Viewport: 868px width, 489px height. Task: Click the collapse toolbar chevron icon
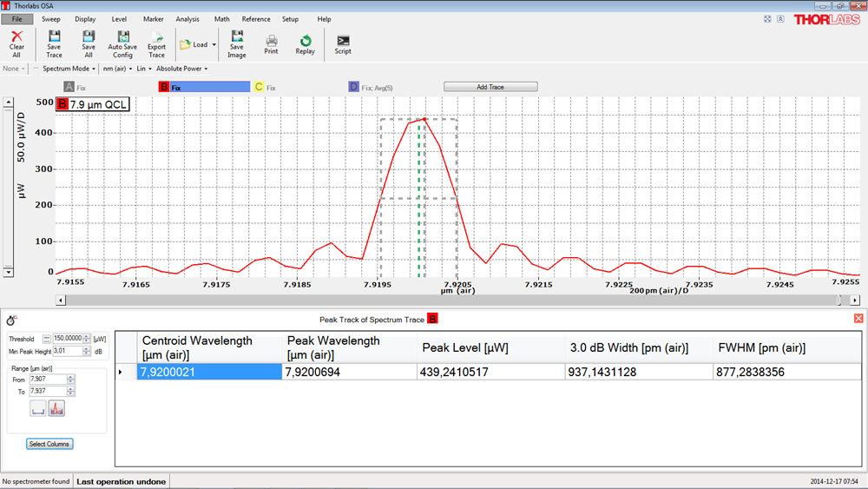780,19
